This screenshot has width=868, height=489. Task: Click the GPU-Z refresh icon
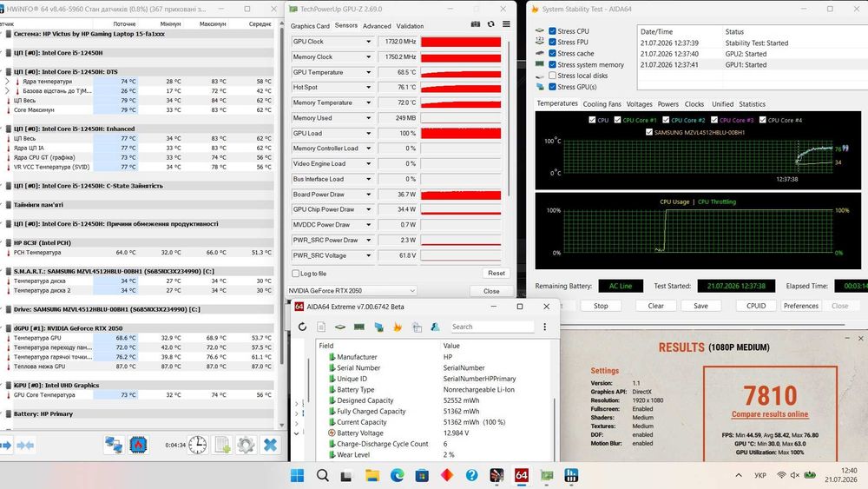(491, 24)
